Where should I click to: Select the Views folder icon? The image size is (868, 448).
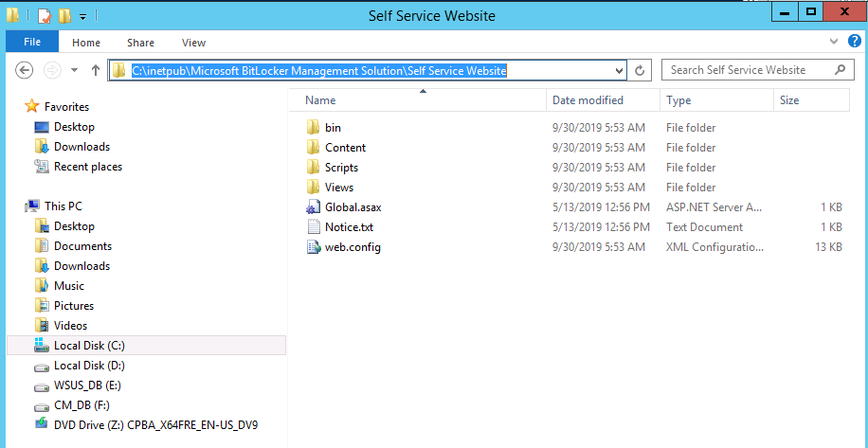(314, 188)
